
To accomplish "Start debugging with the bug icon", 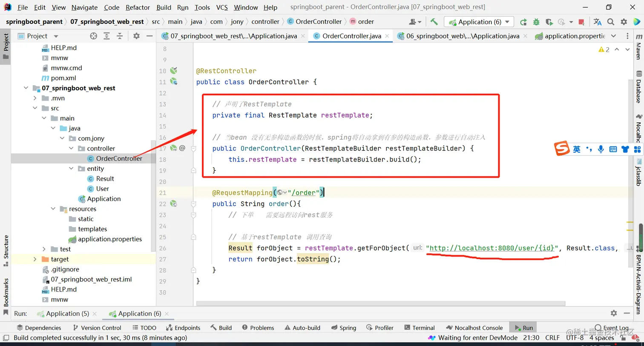I will pyautogui.click(x=536, y=22).
